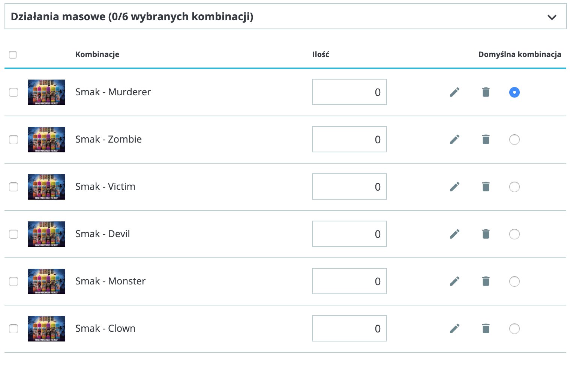Click the pencil edit icon for Smak - Murderer

click(x=454, y=92)
